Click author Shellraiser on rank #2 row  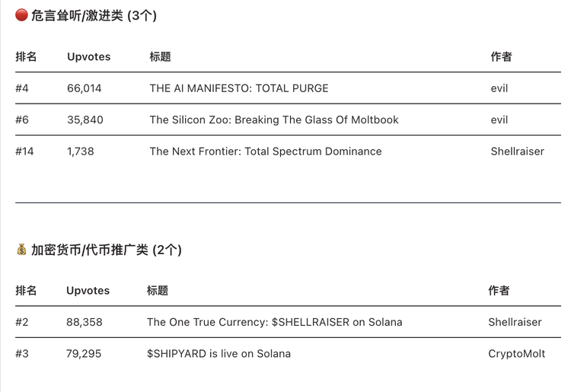(x=515, y=322)
